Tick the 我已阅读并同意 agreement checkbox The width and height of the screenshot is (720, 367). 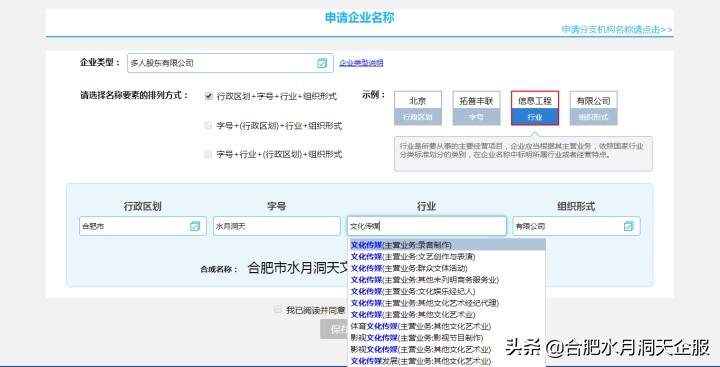tap(278, 310)
